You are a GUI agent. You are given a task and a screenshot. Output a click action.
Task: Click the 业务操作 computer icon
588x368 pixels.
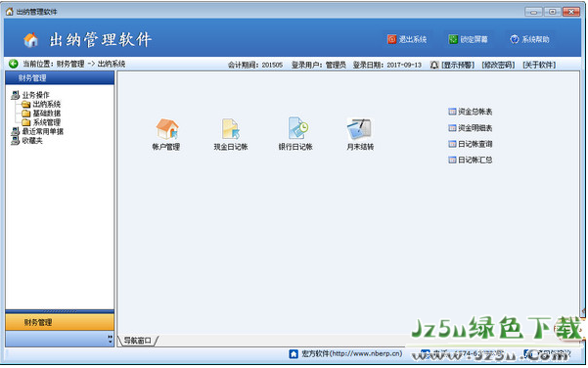tap(16, 95)
